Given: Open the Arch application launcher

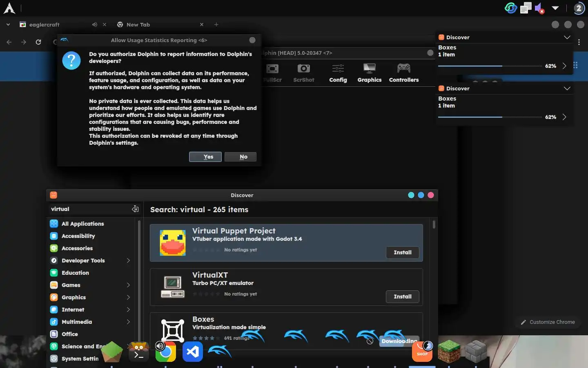Looking at the screenshot, I should 9,8.
